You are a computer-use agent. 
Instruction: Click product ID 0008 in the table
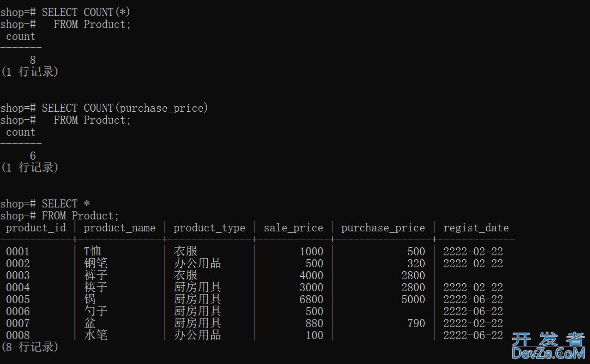[18, 336]
